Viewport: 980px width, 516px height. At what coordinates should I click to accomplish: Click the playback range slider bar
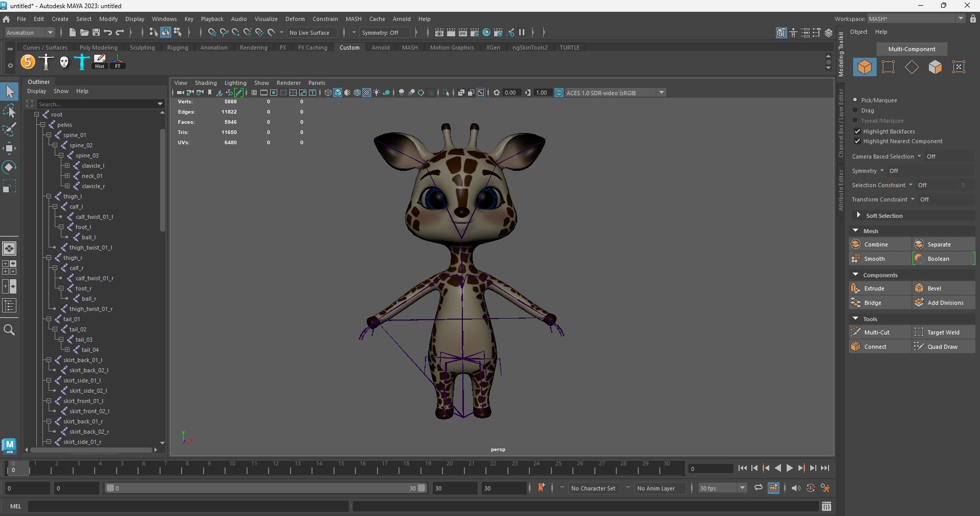point(265,488)
